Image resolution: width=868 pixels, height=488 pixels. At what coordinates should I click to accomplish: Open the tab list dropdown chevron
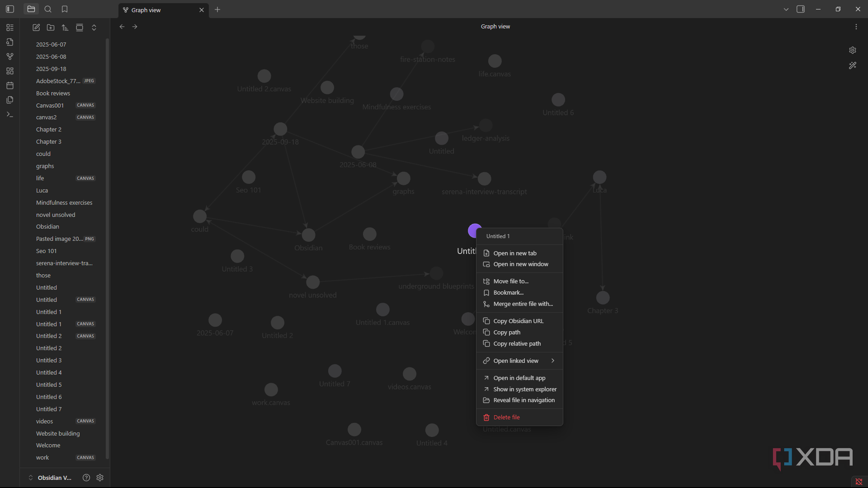click(x=786, y=9)
